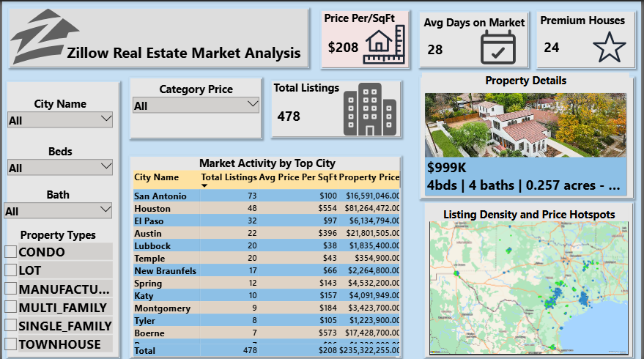Select the San Antonio row

[266, 196]
